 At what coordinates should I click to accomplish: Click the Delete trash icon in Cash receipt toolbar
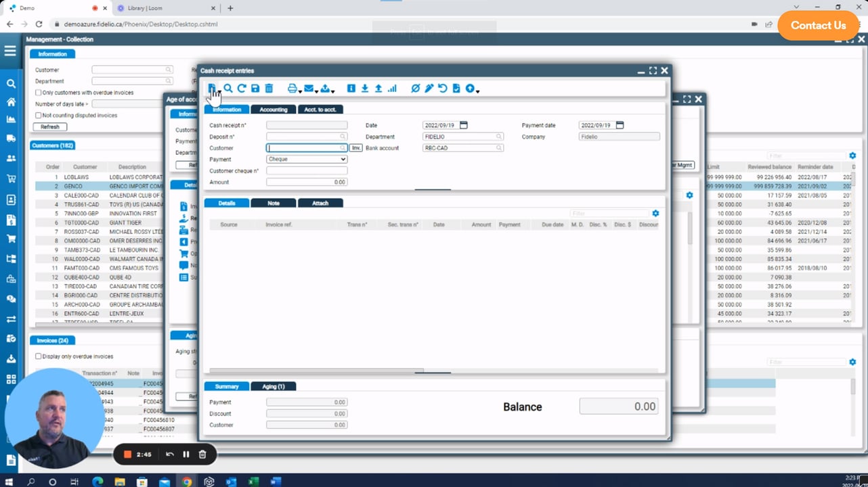(269, 89)
